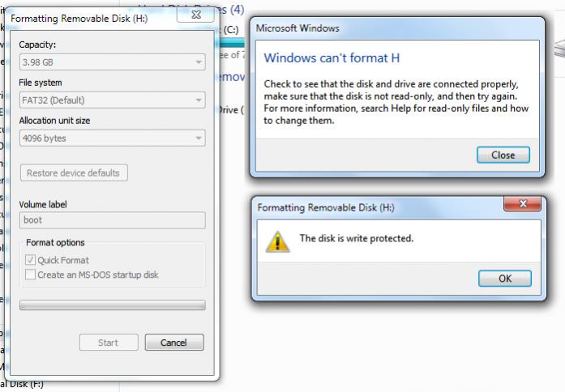The height and width of the screenshot is (392, 565).
Task: Close the Formatting Removable Disk window X
Action: coord(195,15)
